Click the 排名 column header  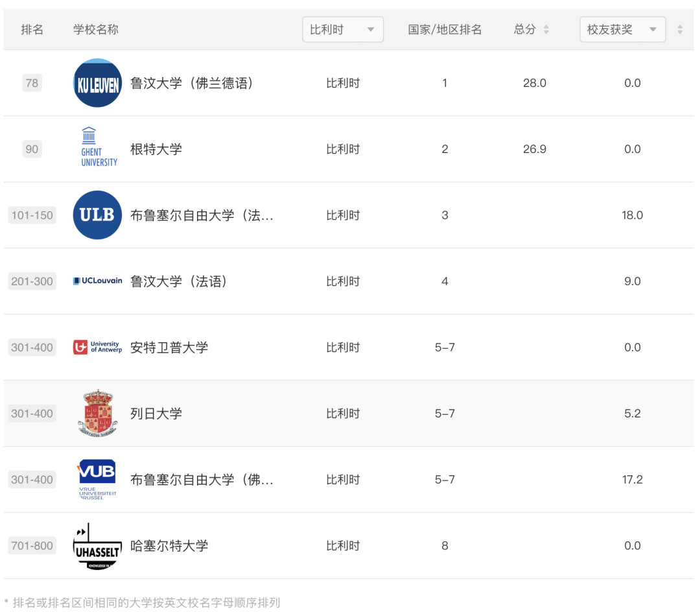coord(32,29)
